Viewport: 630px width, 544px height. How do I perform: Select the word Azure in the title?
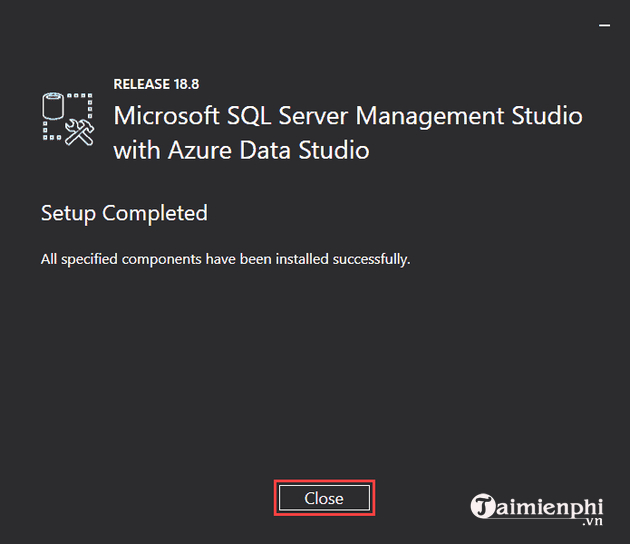(x=200, y=151)
